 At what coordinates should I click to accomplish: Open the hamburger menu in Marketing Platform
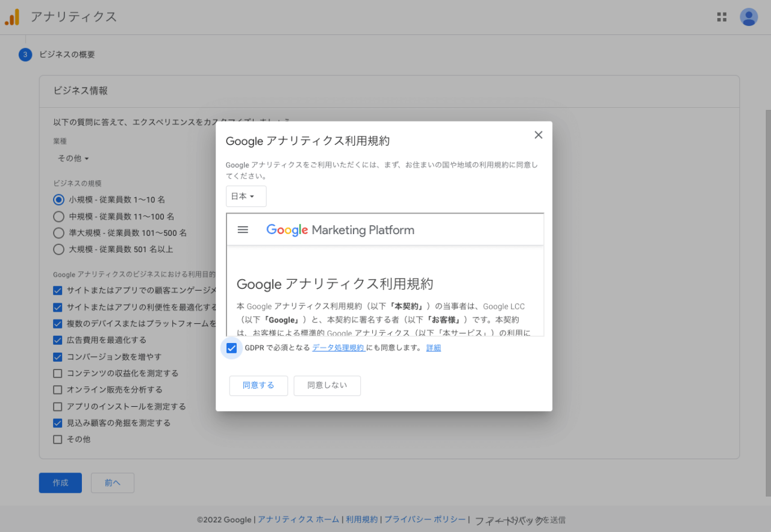click(243, 230)
